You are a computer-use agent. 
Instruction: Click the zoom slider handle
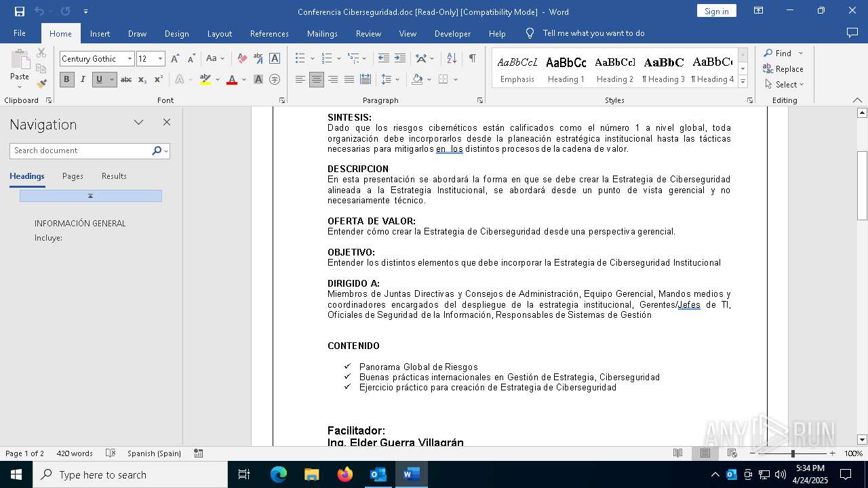(792, 453)
